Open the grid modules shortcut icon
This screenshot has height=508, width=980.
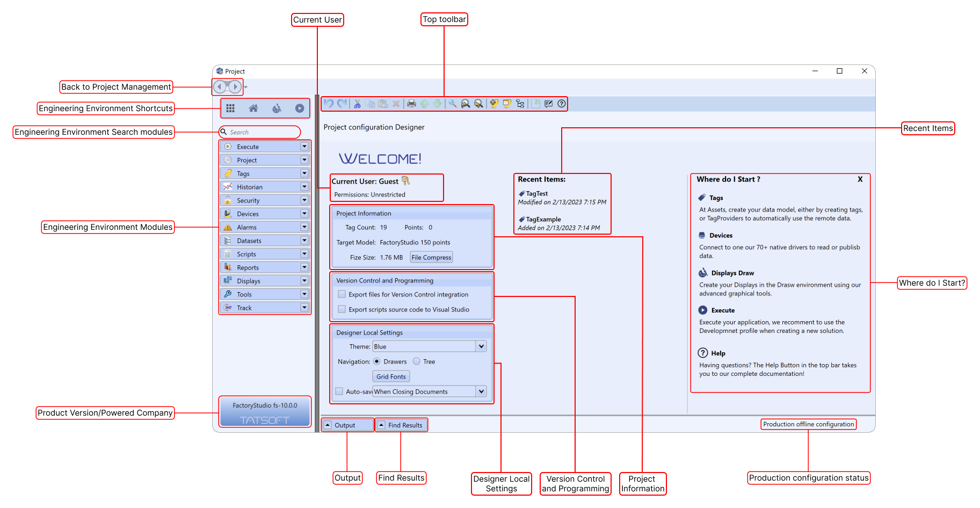230,108
